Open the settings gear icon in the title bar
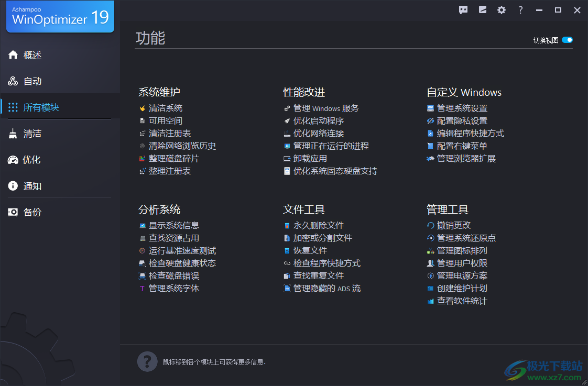Viewport: 588px width, 386px height. tap(501, 9)
